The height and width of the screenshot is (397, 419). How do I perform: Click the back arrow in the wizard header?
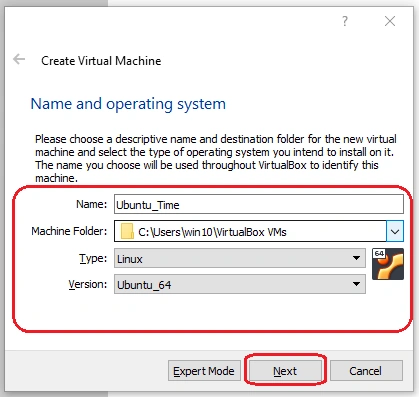point(19,59)
